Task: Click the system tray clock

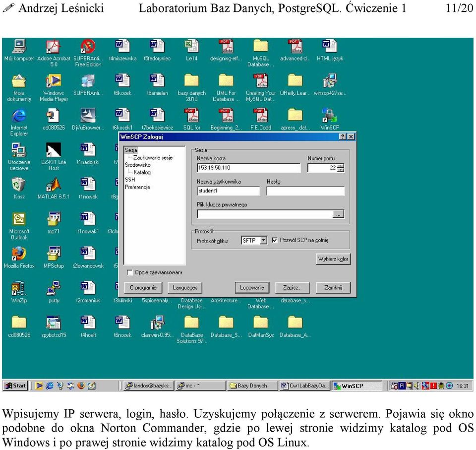Action: 462,386
